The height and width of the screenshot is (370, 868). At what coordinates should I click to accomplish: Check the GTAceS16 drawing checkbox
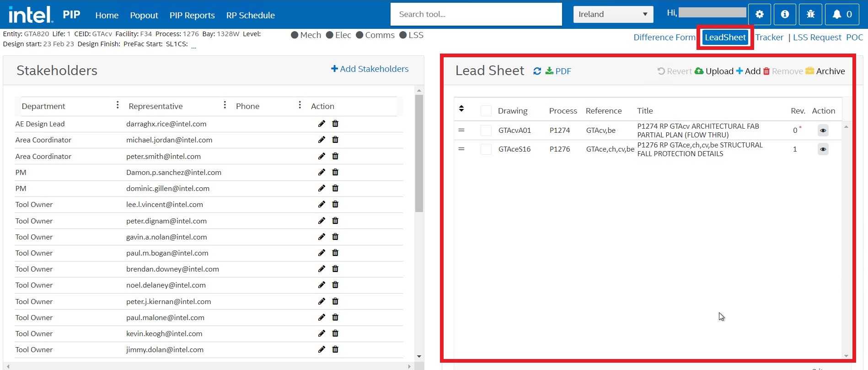(x=486, y=149)
